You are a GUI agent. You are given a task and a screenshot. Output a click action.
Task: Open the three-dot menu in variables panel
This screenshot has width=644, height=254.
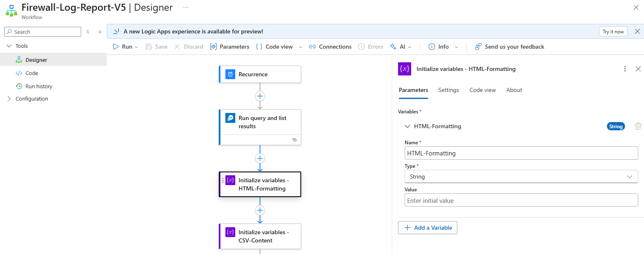point(625,69)
